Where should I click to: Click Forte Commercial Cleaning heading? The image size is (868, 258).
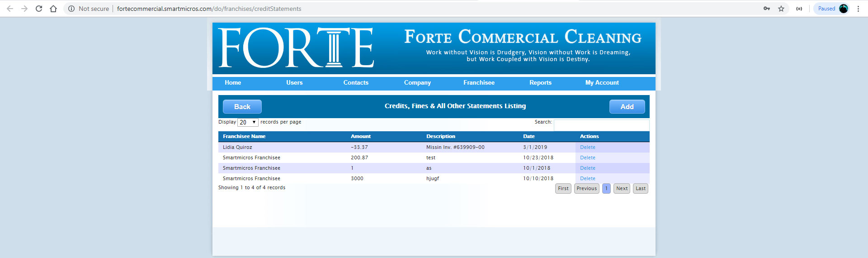point(523,37)
